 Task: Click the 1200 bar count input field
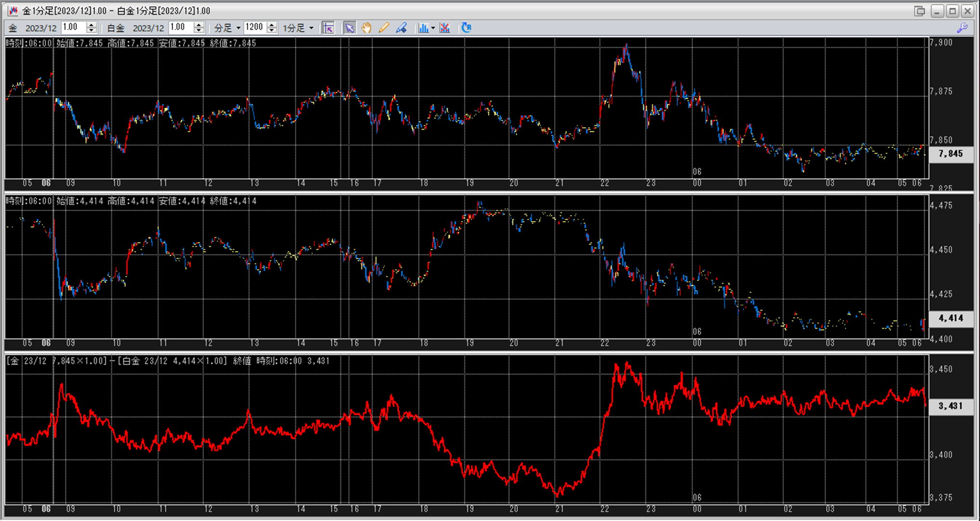254,27
